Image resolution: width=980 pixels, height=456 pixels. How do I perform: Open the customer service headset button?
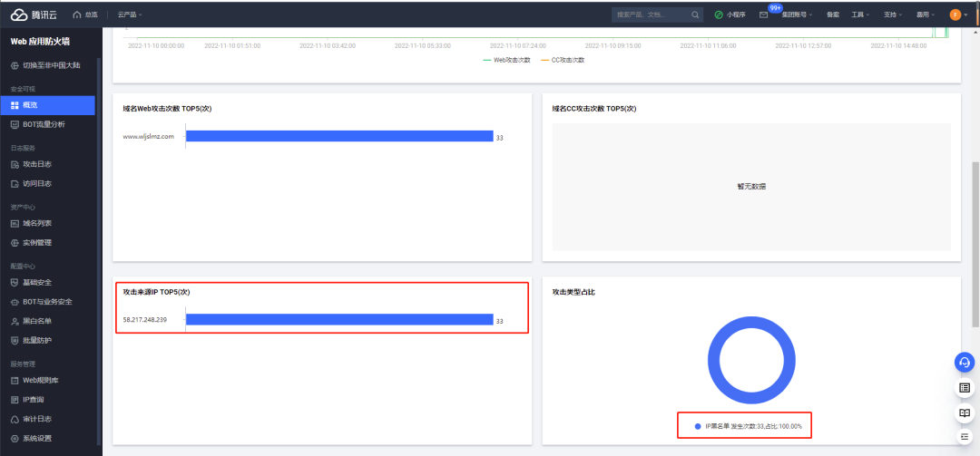click(965, 363)
